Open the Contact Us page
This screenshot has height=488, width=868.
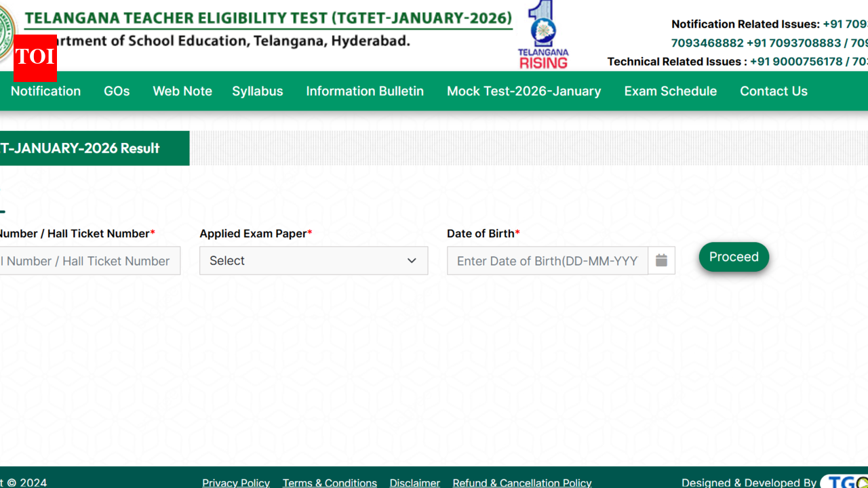773,91
